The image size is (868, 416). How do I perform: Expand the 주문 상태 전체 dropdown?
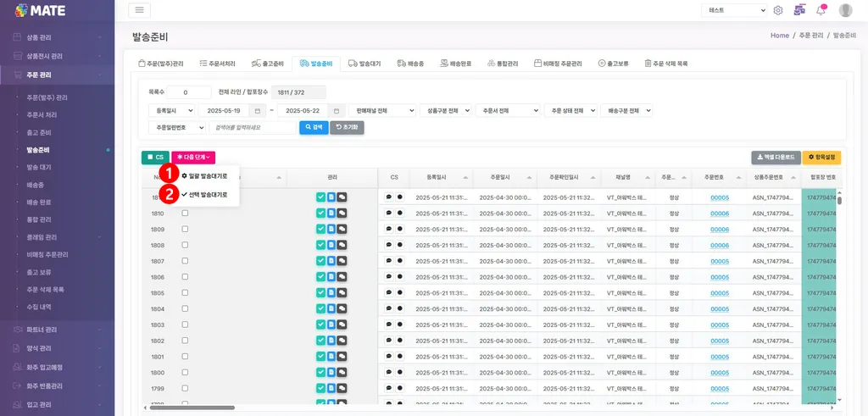(570, 111)
